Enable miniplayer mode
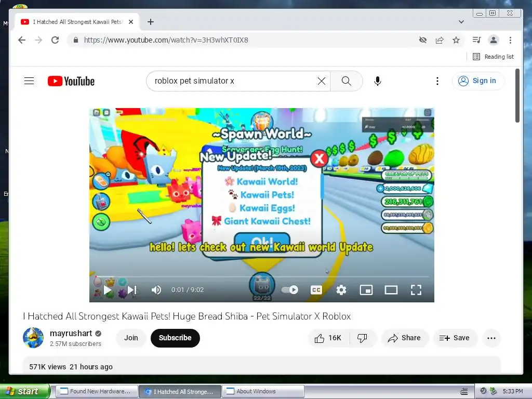532x399 pixels. pyautogui.click(x=366, y=290)
